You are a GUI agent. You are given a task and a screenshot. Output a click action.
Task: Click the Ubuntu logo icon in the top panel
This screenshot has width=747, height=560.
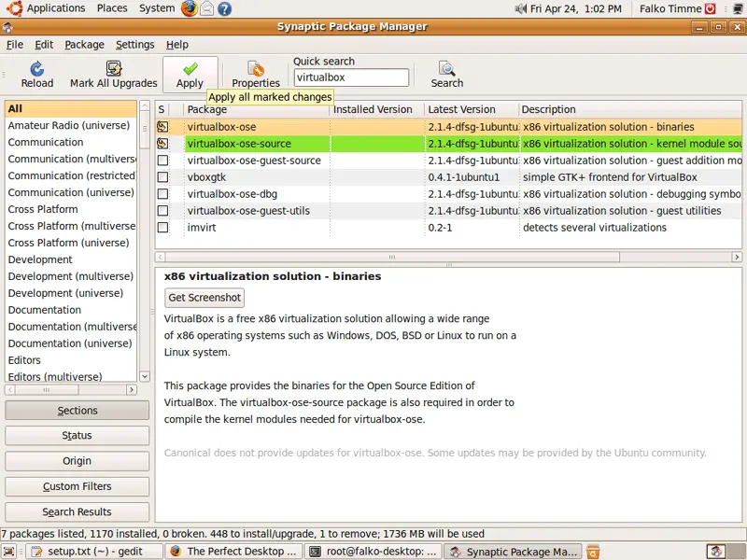click(14, 8)
